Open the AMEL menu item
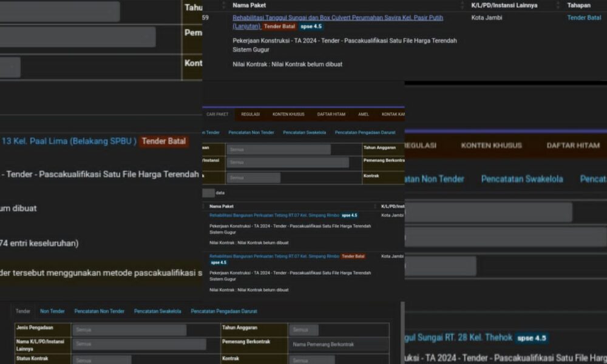Screen dimensions: 607x364 [364, 114]
